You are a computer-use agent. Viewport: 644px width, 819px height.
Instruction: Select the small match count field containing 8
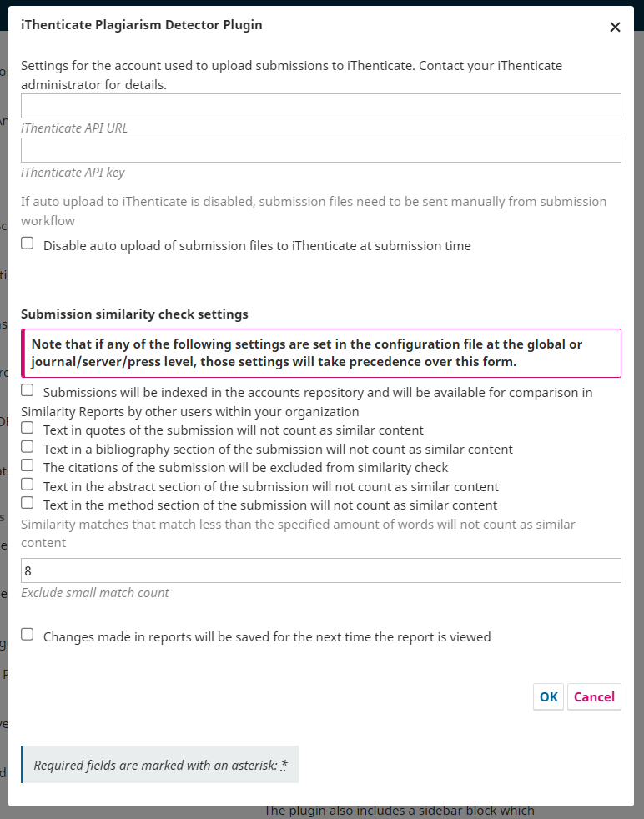pyautogui.click(x=320, y=570)
